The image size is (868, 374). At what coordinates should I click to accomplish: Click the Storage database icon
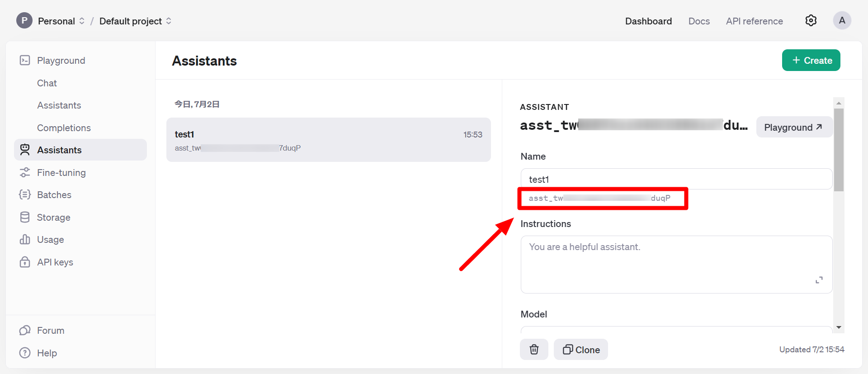pos(25,217)
